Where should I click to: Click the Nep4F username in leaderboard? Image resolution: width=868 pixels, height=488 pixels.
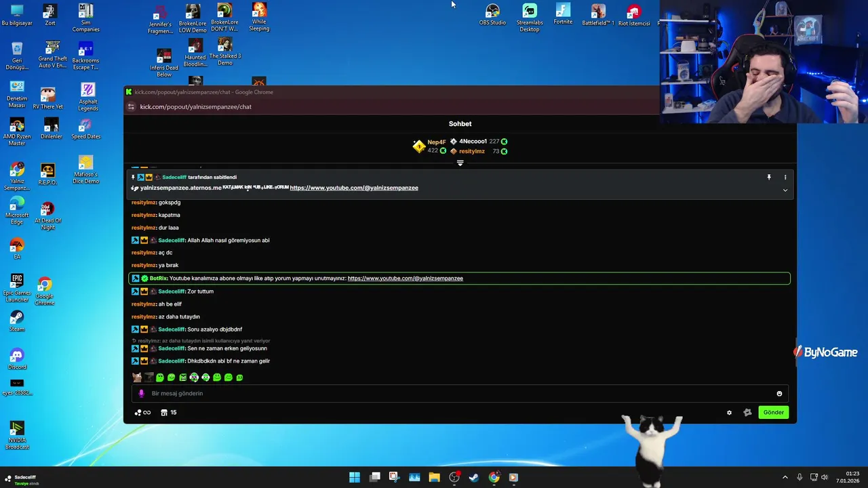(x=437, y=142)
